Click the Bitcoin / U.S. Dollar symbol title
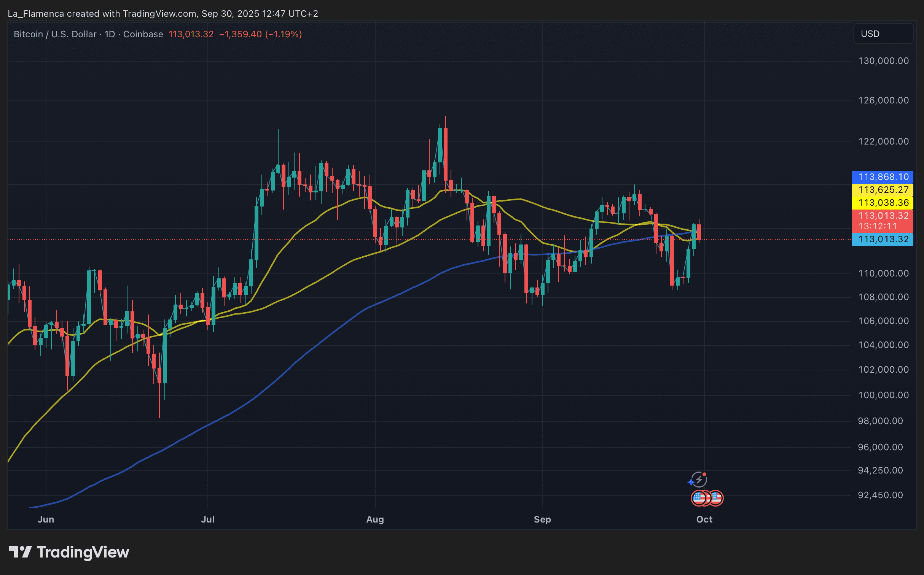This screenshot has height=575, width=924. [x=55, y=34]
